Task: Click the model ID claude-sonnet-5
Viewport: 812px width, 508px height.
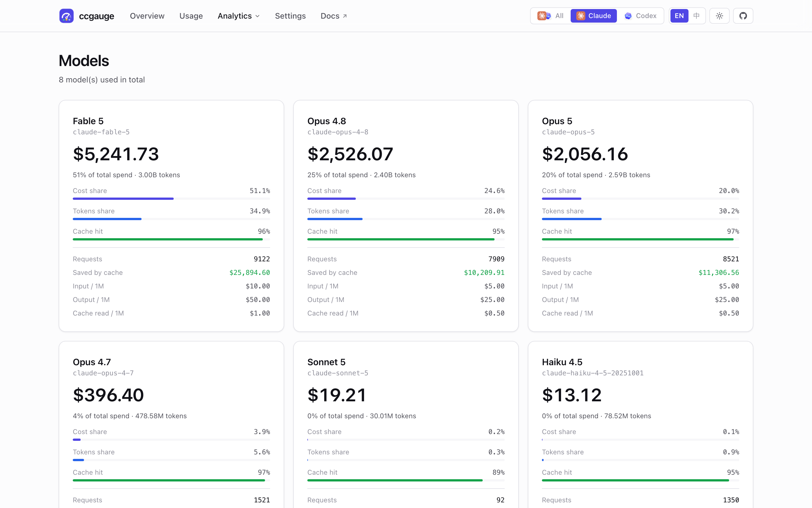Action: coord(338,373)
